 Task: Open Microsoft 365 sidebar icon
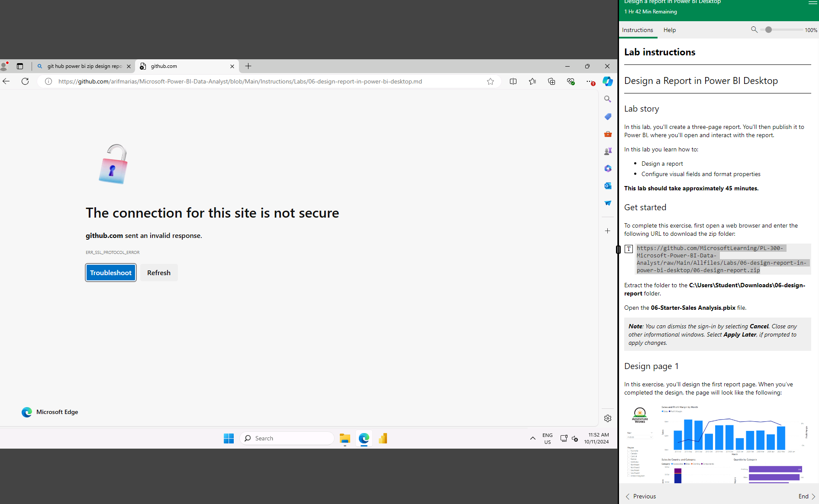[608, 168]
